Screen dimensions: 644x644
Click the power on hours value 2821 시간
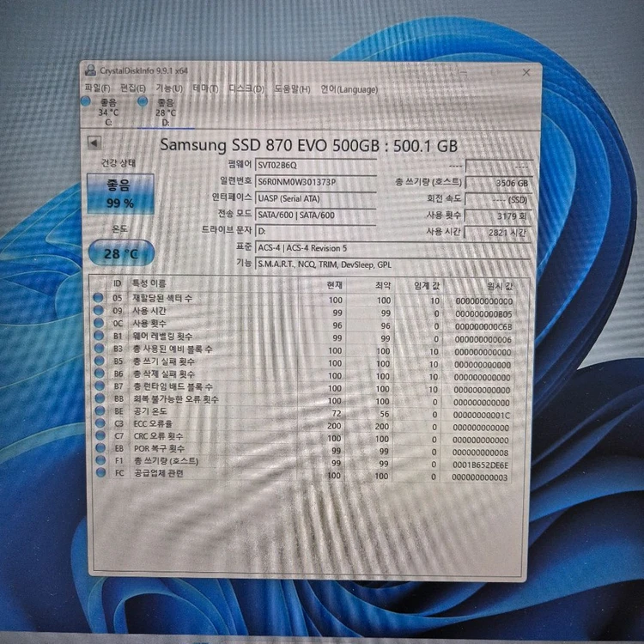click(498, 233)
